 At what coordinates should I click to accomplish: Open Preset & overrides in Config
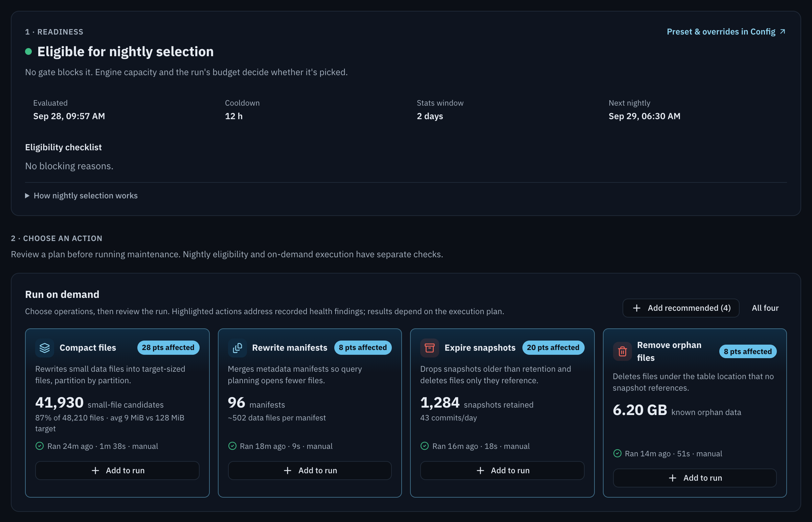click(726, 31)
